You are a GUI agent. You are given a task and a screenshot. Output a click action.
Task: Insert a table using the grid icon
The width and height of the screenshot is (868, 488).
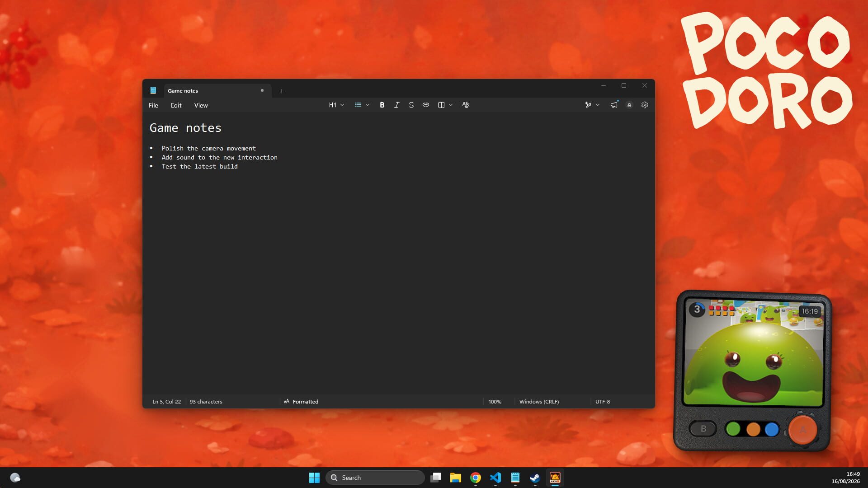point(441,105)
